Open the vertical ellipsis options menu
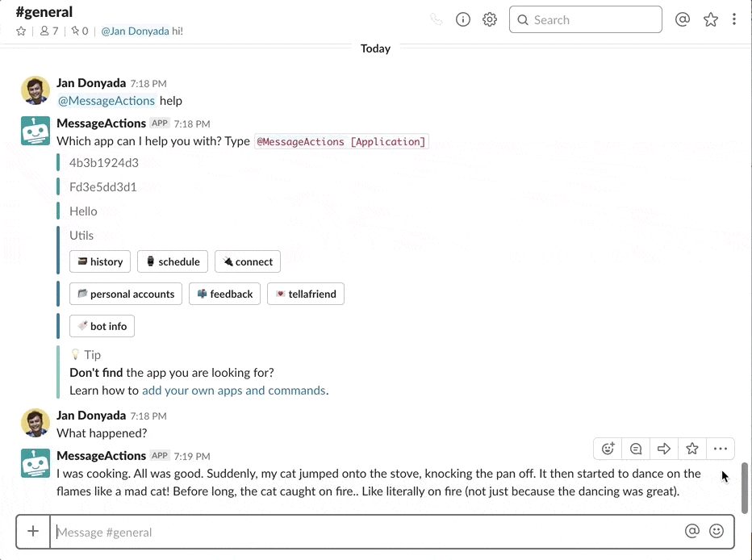This screenshot has width=752, height=560. tap(734, 19)
